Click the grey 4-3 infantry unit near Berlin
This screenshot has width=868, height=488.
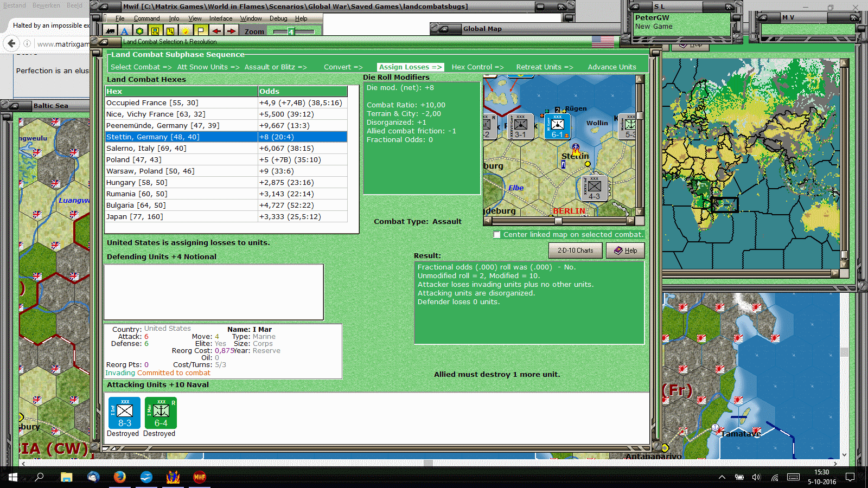click(595, 188)
